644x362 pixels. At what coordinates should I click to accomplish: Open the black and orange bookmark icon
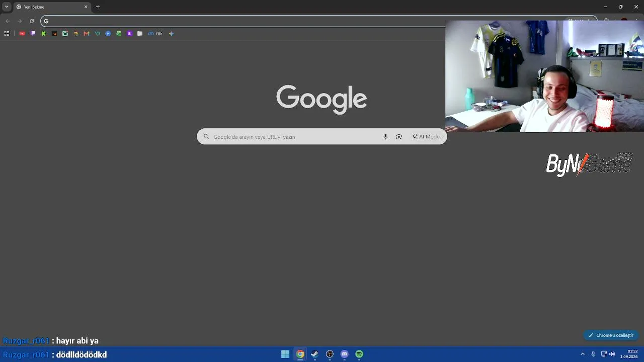coord(54,34)
